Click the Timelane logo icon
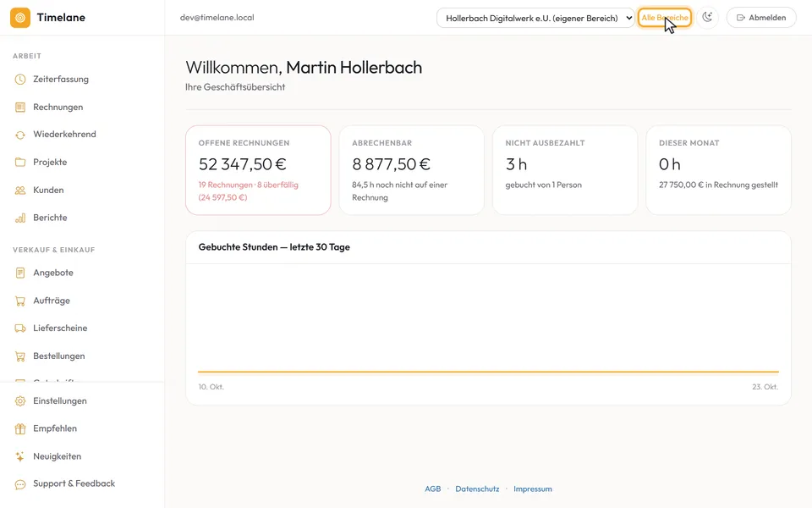Screen dimensions: 812x508 [20, 18]
